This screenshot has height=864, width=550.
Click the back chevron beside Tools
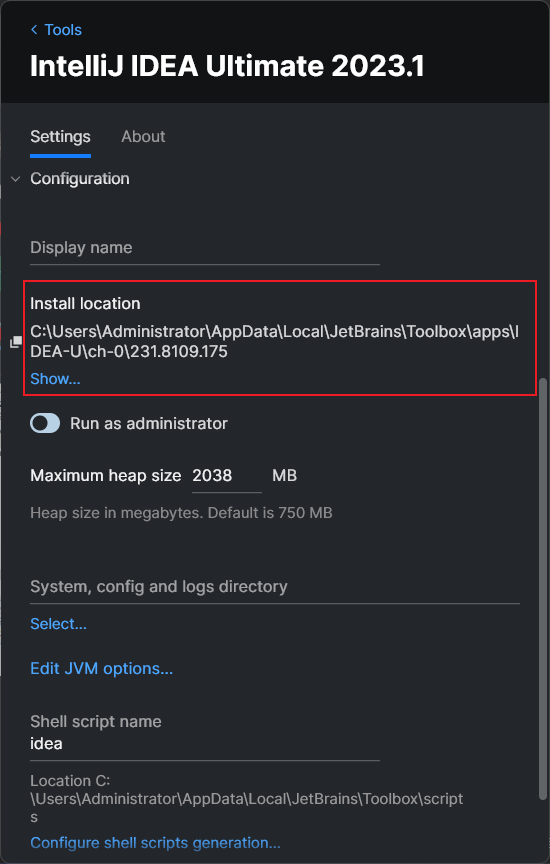[34, 30]
